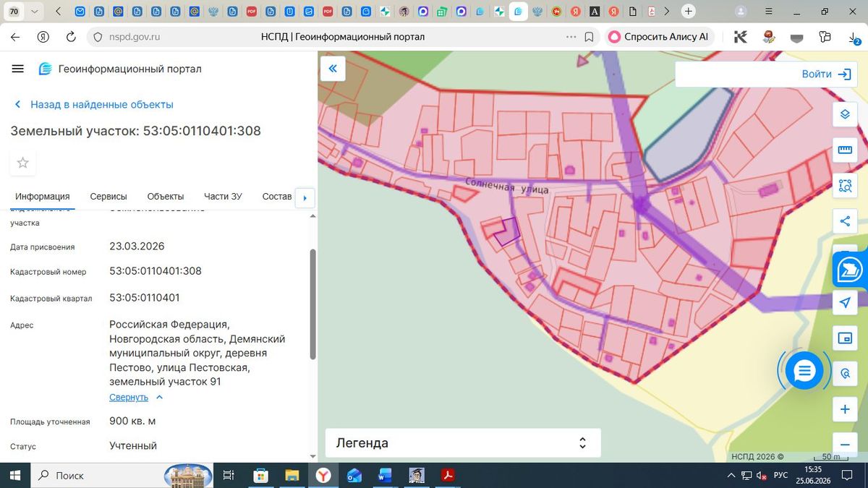Go back in browser history

(16, 37)
